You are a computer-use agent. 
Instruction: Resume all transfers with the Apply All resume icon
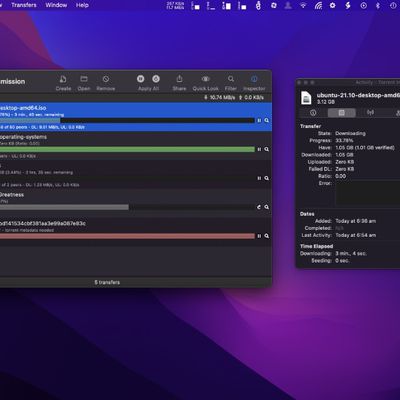coord(156,79)
